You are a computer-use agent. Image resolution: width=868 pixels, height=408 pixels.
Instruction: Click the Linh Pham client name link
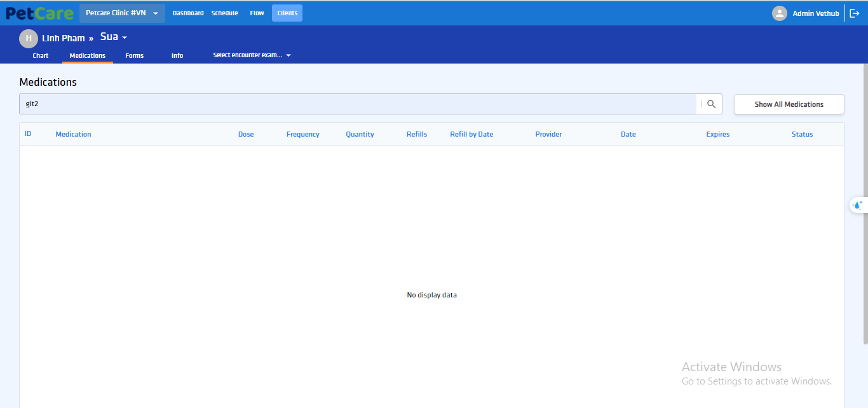64,38
